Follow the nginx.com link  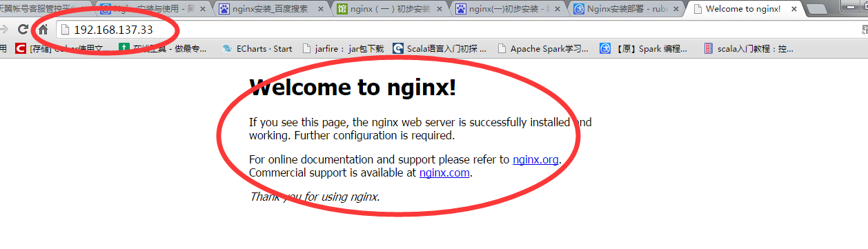444,173
